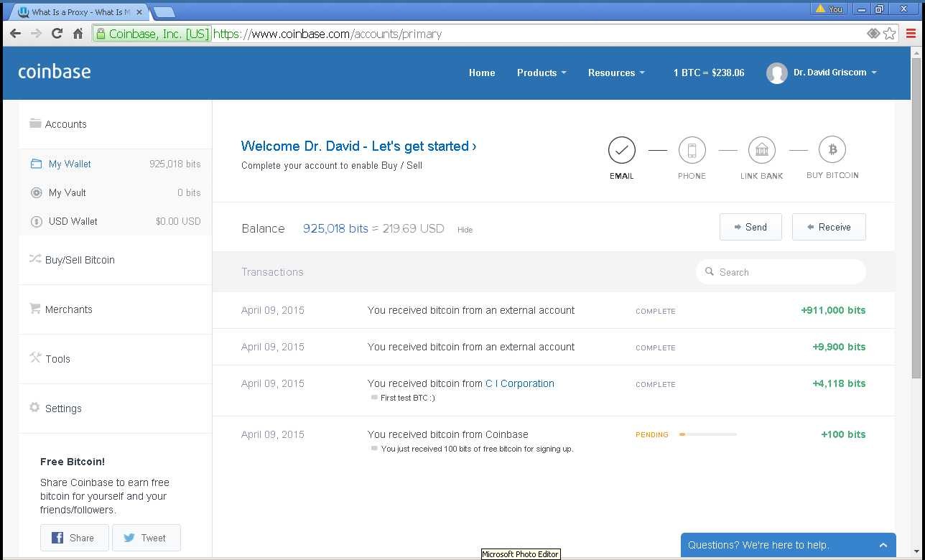This screenshot has height=560, width=925.
Task: Click the Buy/Sell Bitcoin shuffle icon
Action: click(x=35, y=258)
